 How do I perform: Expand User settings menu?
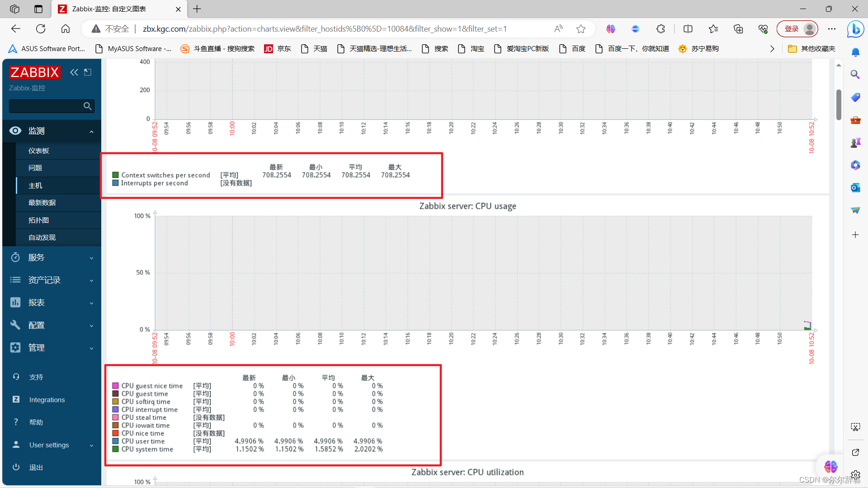click(52, 445)
